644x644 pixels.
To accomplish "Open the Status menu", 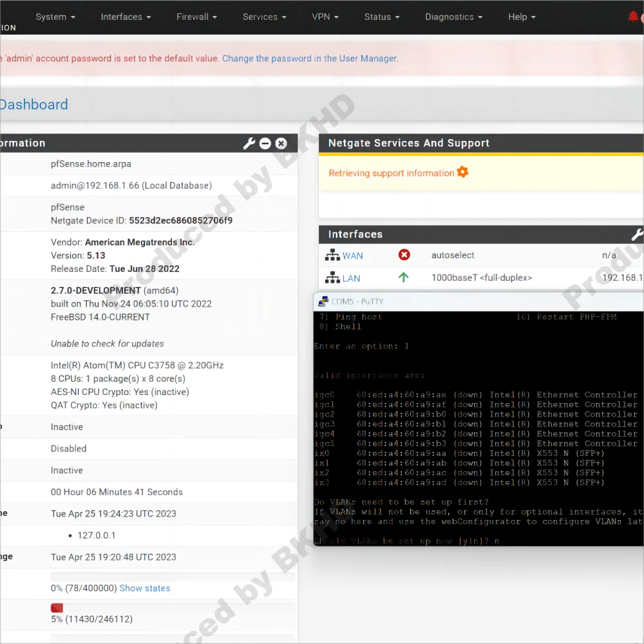I will pos(381,17).
